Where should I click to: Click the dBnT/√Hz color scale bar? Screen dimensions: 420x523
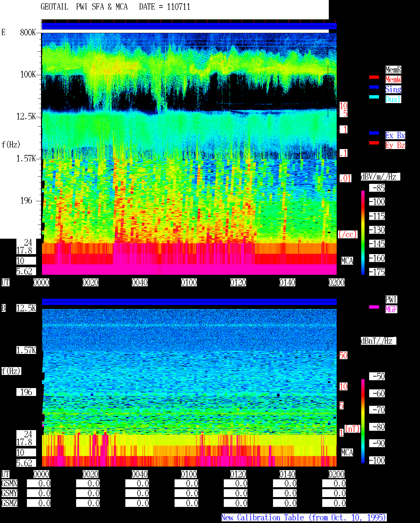pos(363,421)
